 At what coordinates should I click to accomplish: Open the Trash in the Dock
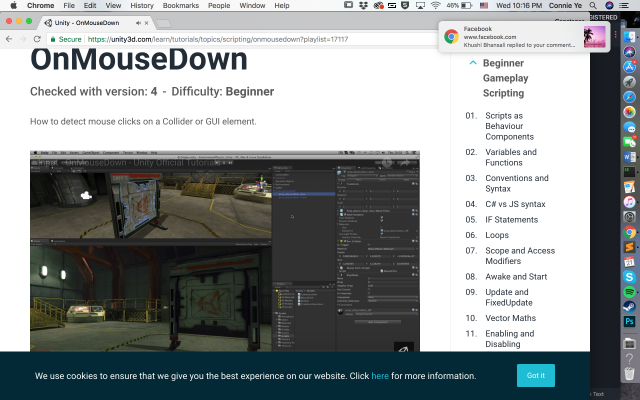(629, 373)
